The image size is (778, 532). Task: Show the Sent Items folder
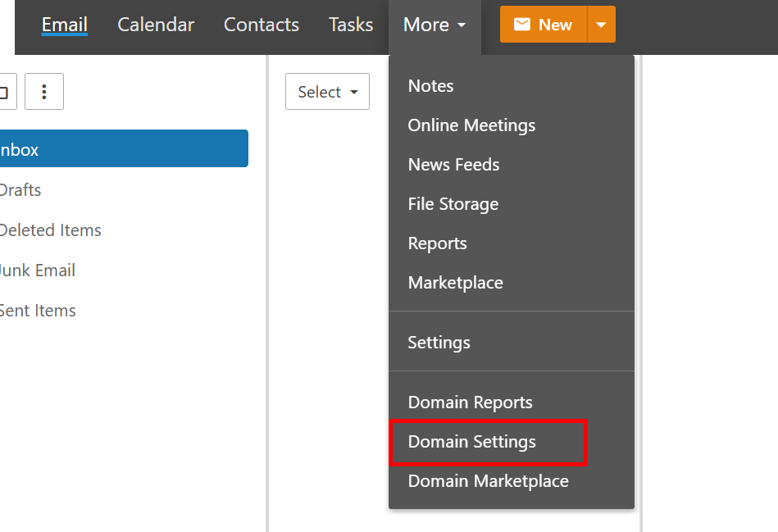pos(38,311)
